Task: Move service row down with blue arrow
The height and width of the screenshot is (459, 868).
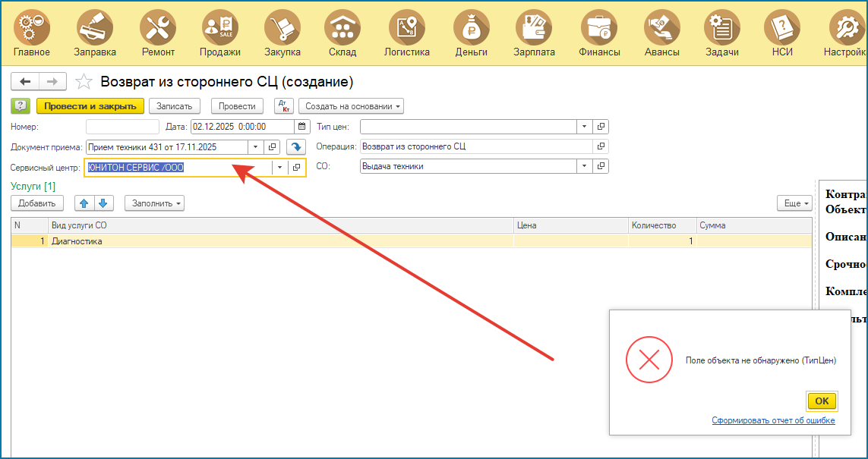Action: pos(103,203)
